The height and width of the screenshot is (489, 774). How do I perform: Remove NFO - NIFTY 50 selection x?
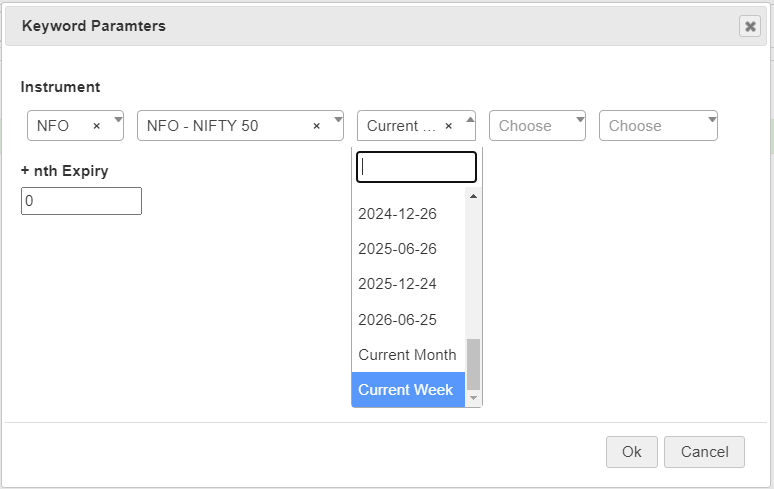pos(317,126)
